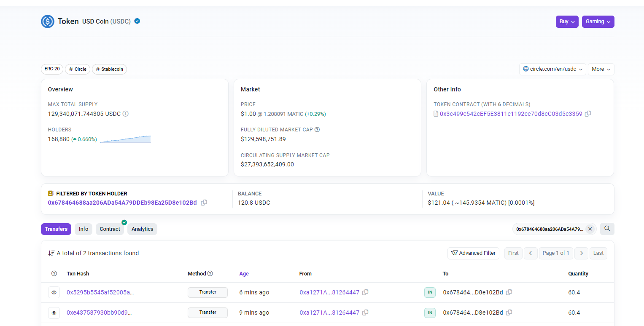The width and height of the screenshot is (644, 326).
Task: Click the Transfer method badge in the 9 mins ago row
Action: pyautogui.click(x=207, y=313)
